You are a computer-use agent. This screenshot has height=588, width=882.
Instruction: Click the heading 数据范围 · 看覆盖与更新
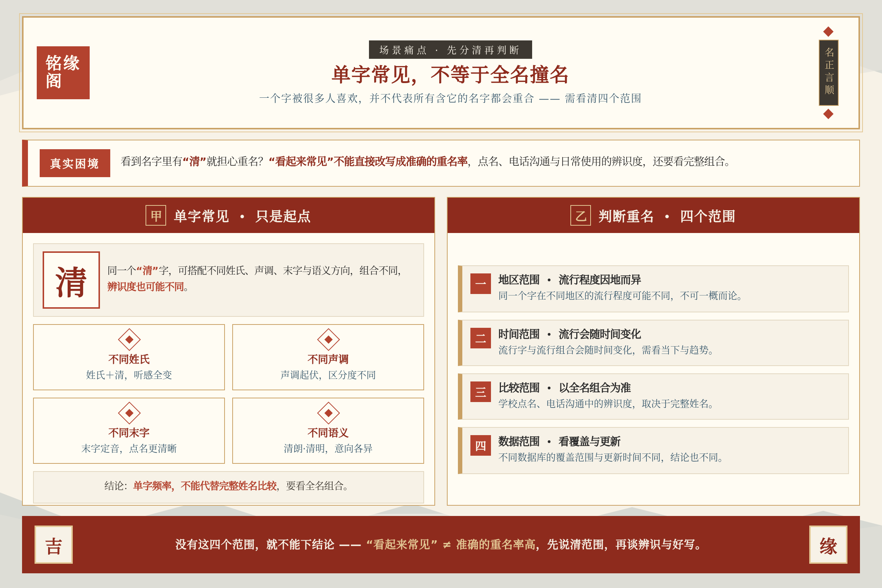pos(559,441)
